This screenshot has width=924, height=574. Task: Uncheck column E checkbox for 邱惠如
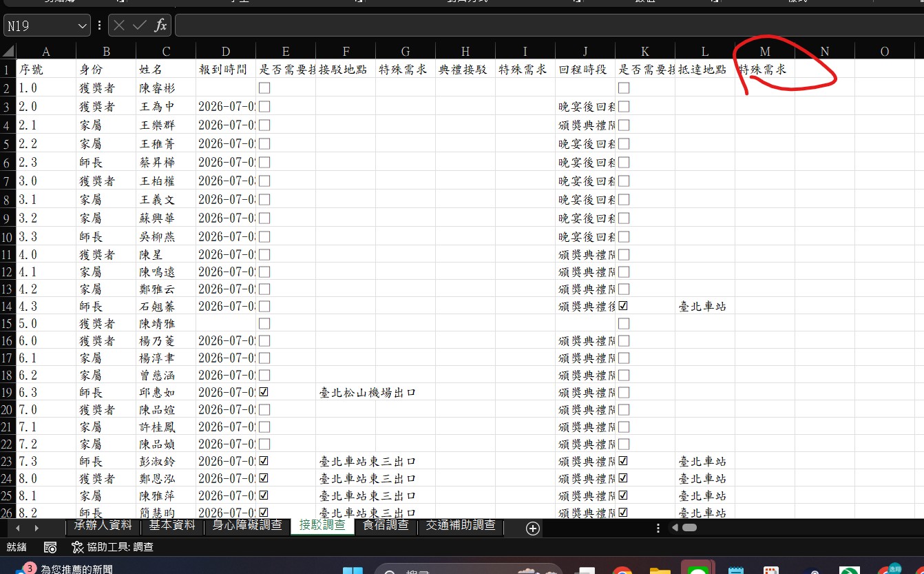[264, 393]
